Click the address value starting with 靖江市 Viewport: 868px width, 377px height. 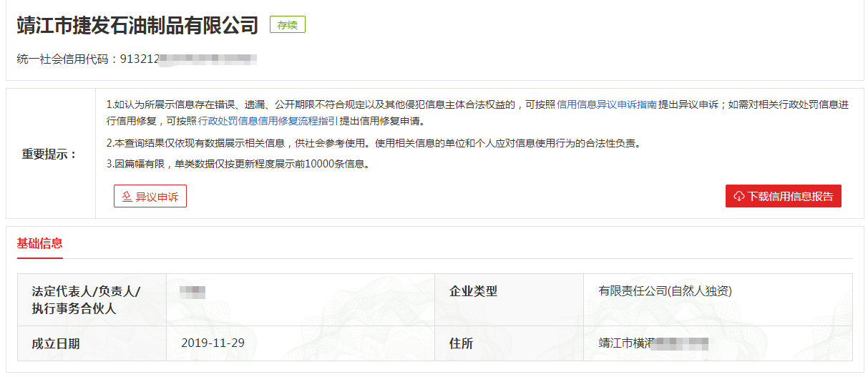coord(653,343)
